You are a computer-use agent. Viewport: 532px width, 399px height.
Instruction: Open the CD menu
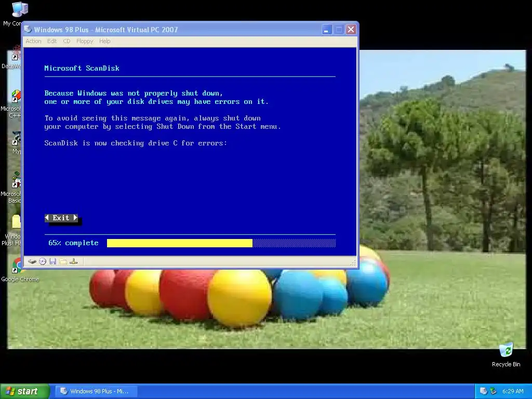point(66,41)
